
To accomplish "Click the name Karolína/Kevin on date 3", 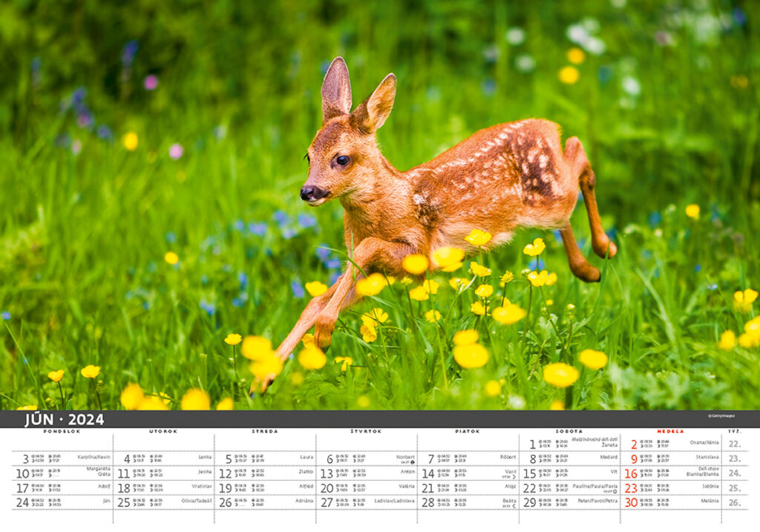I will click(x=94, y=457).
